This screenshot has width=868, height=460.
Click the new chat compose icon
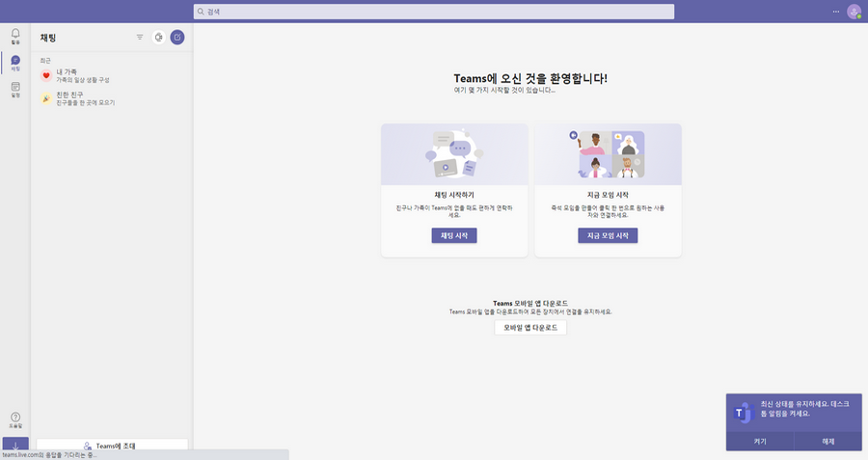(x=177, y=37)
